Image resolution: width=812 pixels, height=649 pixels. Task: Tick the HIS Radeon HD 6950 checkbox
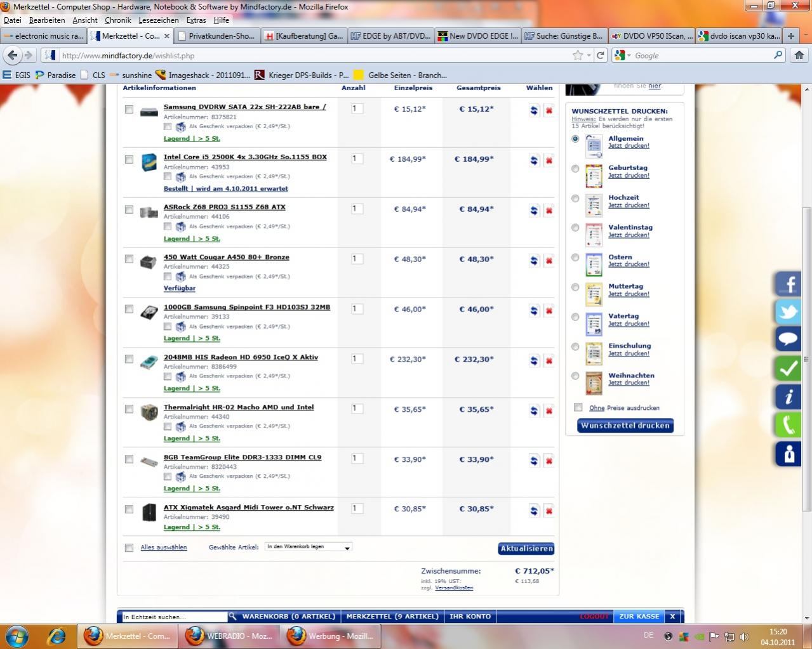(x=129, y=360)
